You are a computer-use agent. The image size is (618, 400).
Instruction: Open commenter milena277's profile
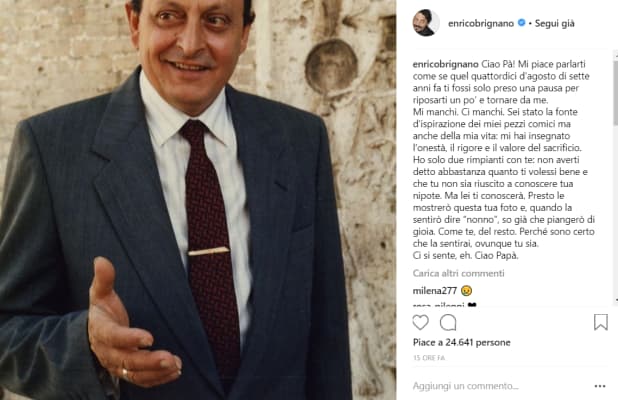click(433, 290)
